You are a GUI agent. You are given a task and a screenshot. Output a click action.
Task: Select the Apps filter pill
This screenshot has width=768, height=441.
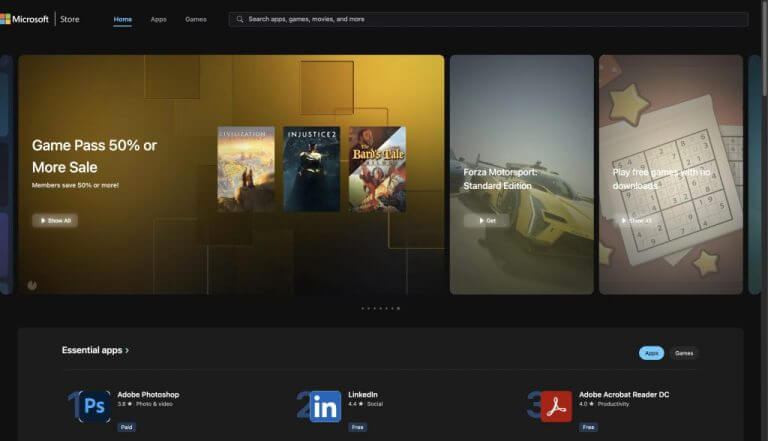651,353
